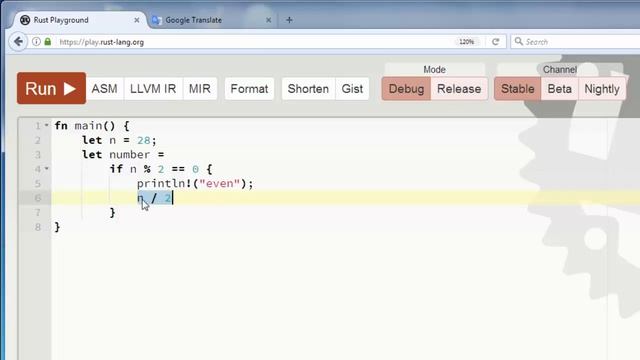Focus the address bar URL
The width and height of the screenshot is (640, 360).
coord(101,42)
